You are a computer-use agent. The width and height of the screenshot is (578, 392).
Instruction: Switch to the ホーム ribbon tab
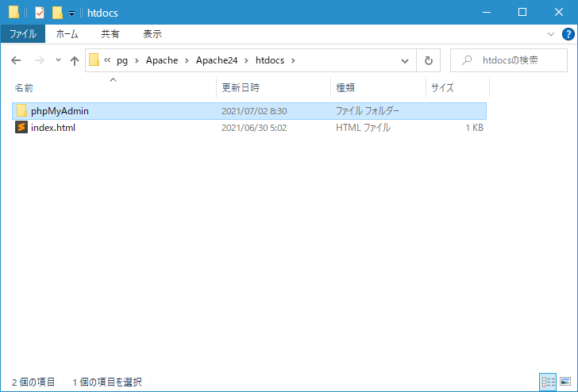coord(67,34)
